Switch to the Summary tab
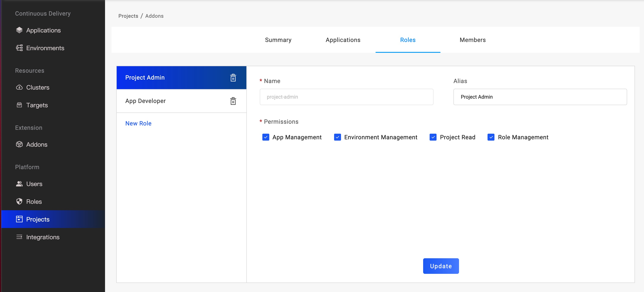Viewport: 644px width, 292px height. [x=278, y=40]
